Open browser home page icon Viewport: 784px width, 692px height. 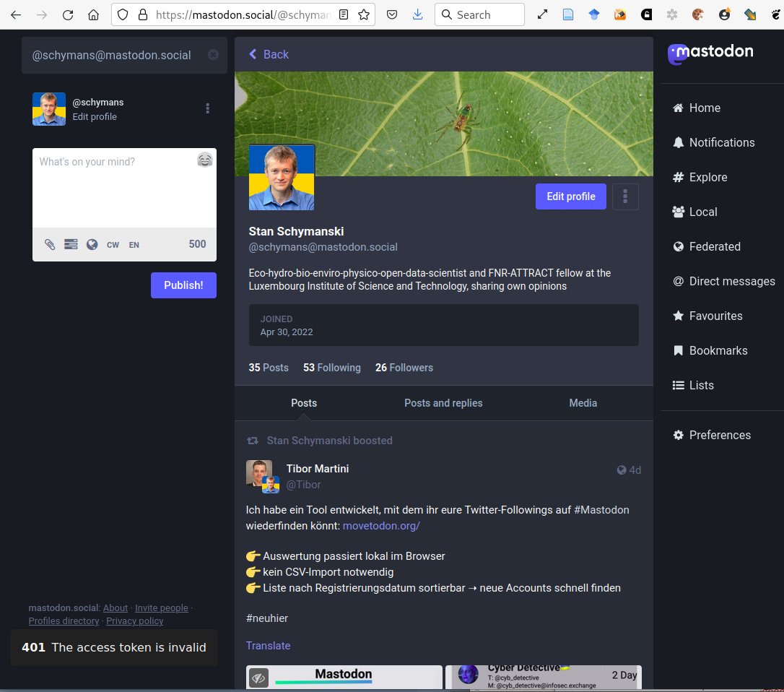click(x=94, y=15)
